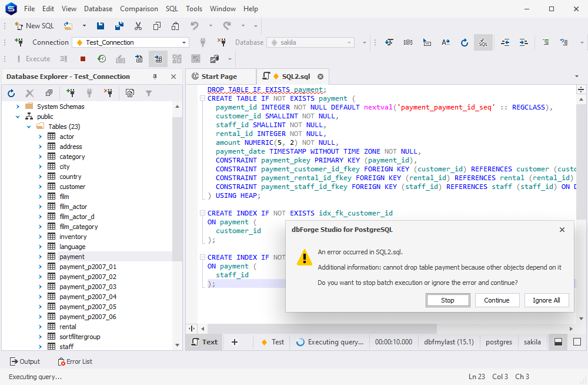This screenshot has height=385, width=588.
Task: Select the Cut icon on the toolbar
Action: point(138,26)
